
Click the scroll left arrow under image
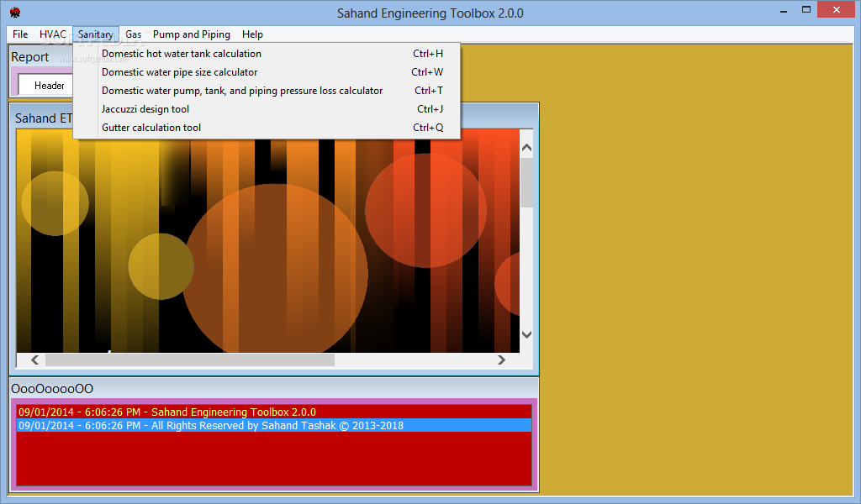tap(34, 360)
